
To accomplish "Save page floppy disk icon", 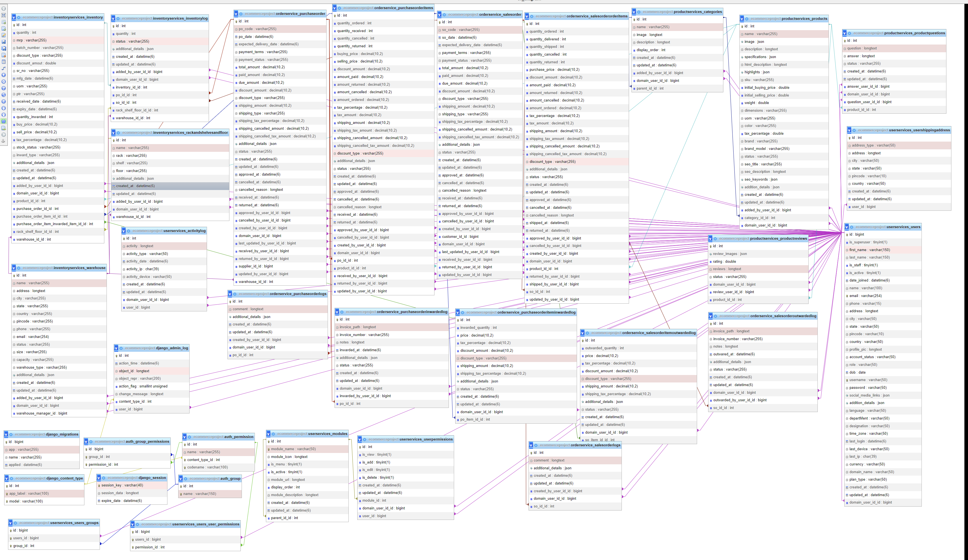I will point(3,42).
